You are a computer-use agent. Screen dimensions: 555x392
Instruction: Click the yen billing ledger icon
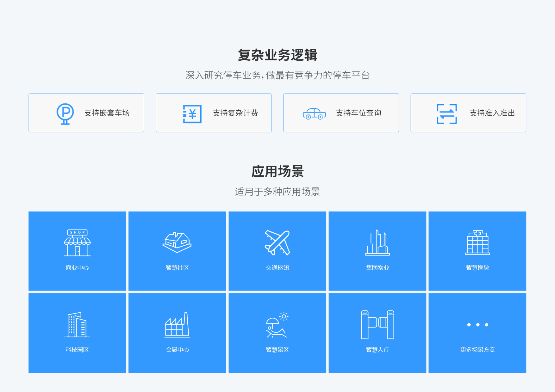tap(192, 114)
